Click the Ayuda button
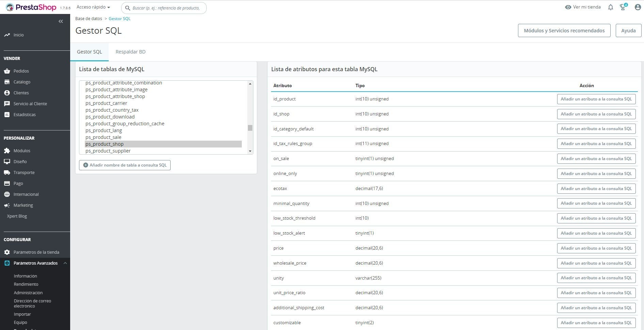This screenshot has width=644, height=330. [x=628, y=31]
